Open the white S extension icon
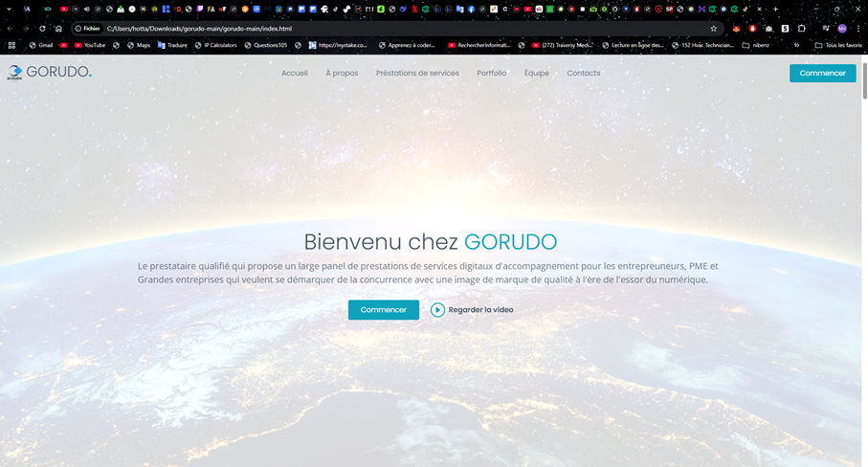Image resolution: width=868 pixels, height=467 pixels. [x=785, y=28]
